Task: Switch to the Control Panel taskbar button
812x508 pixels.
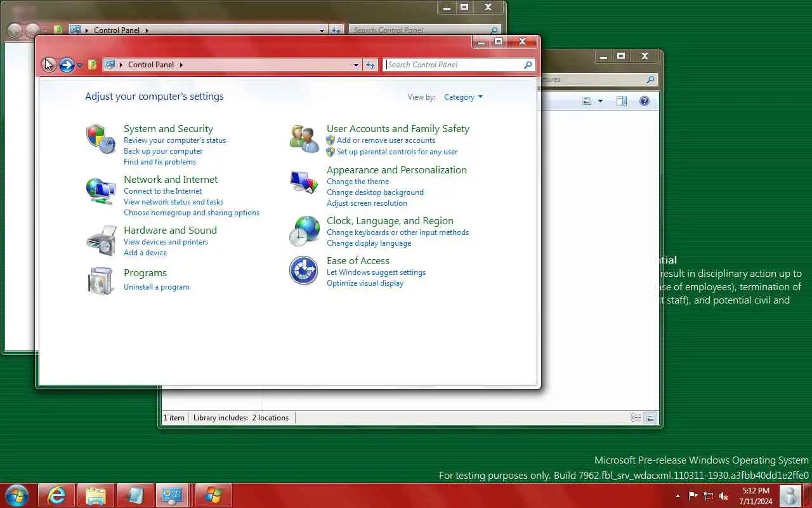Action: [x=173, y=495]
